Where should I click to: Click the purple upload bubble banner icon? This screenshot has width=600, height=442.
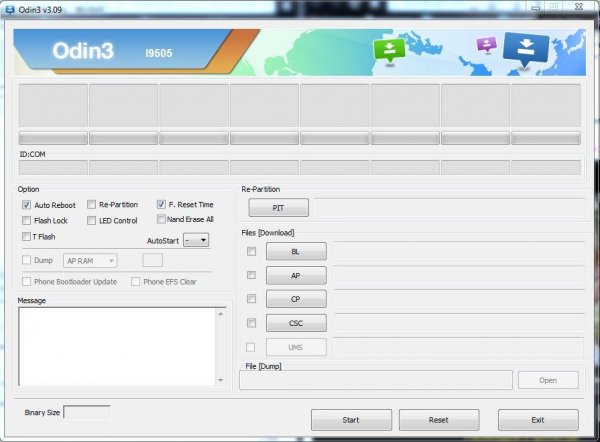(486, 44)
